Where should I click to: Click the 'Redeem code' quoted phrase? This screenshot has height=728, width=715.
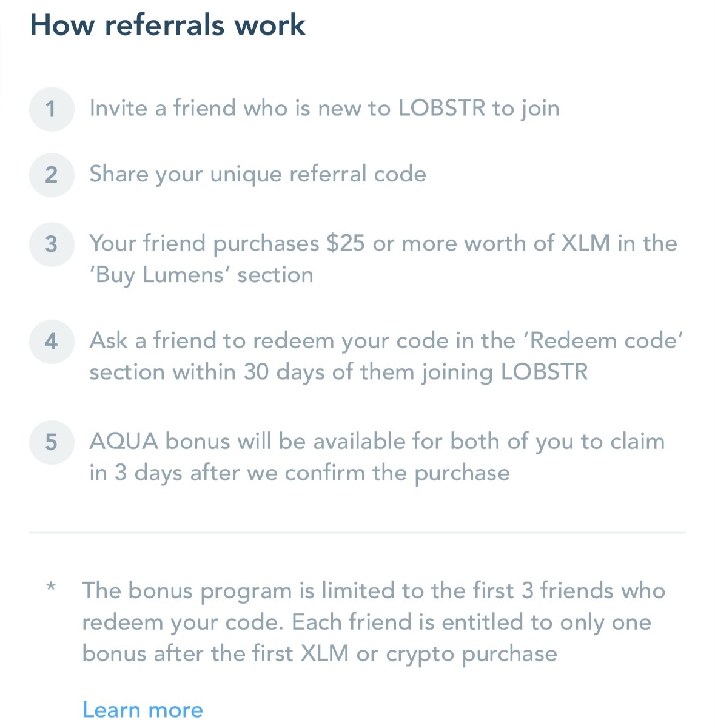606,340
